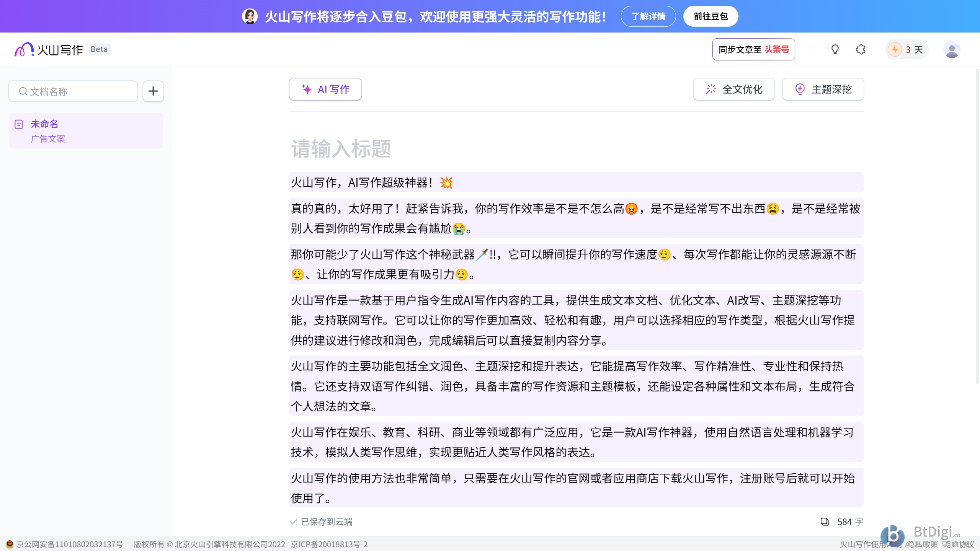Click paragraph starting 火山写作，AI写作超级神器
Viewport: 980px width, 551px height.
(x=576, y=182)
